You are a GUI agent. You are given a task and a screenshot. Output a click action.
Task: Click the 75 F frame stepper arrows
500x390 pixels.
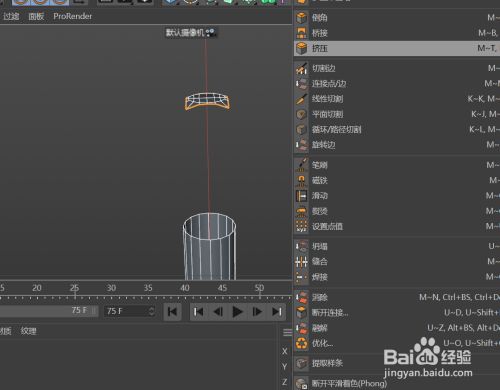tap(152, 311)
